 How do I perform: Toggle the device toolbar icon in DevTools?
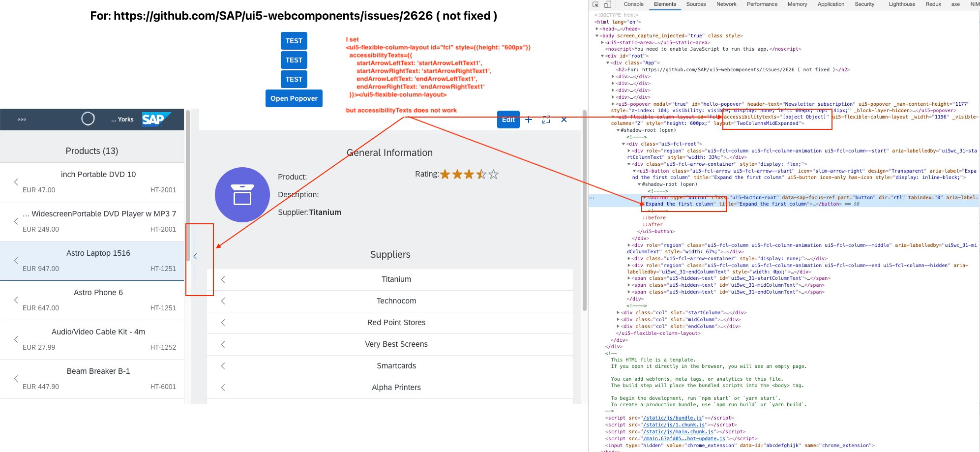tap(608, 3)
